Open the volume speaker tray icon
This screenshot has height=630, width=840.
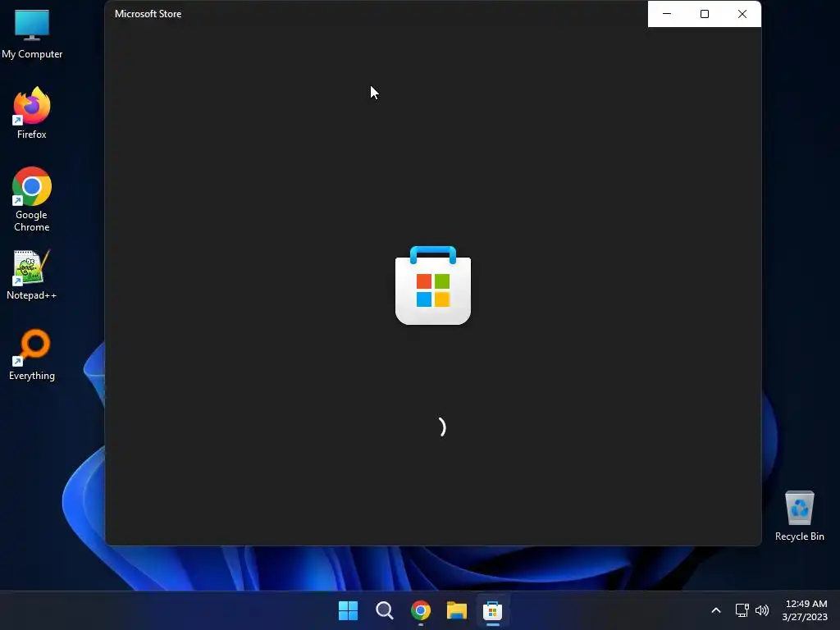762,610
